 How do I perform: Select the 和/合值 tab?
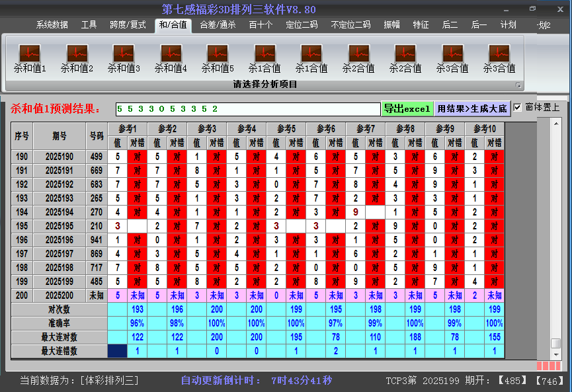click(x=173, y=25)
